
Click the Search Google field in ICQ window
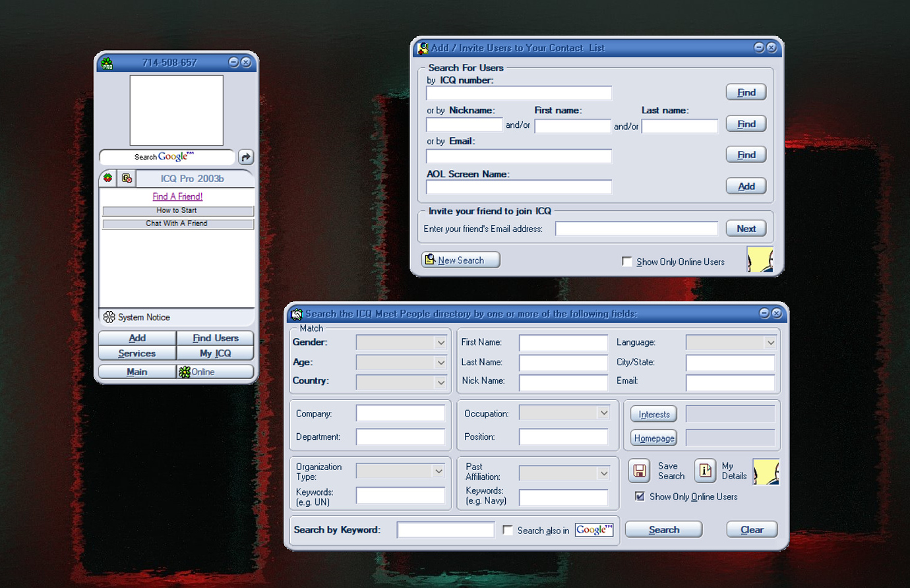(x=167, y=157)
